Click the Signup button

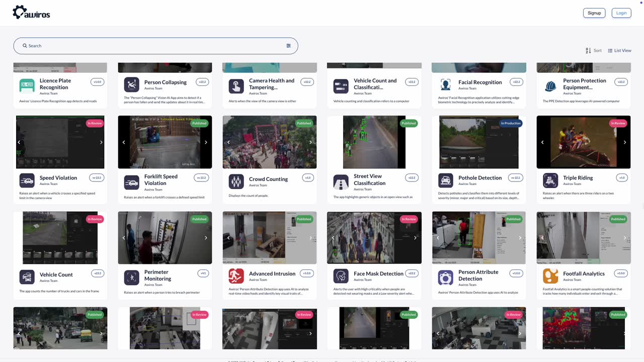pyautogui.click(x=594, y=13)
